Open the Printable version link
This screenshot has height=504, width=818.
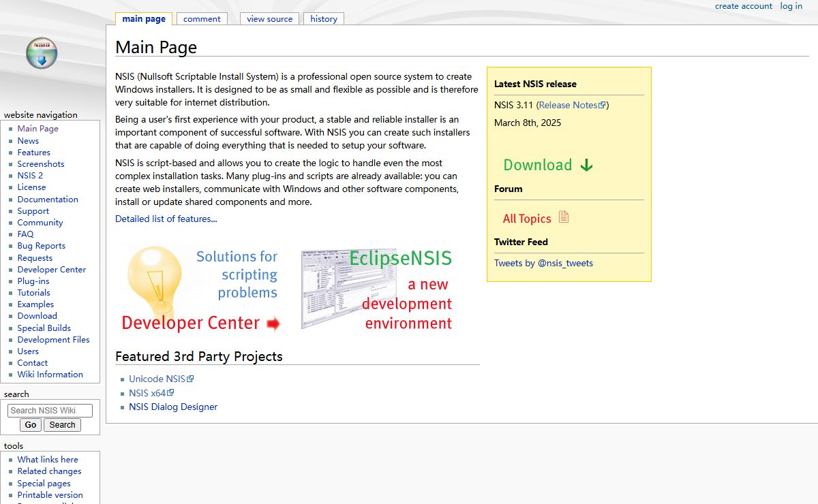click(50, 495)
